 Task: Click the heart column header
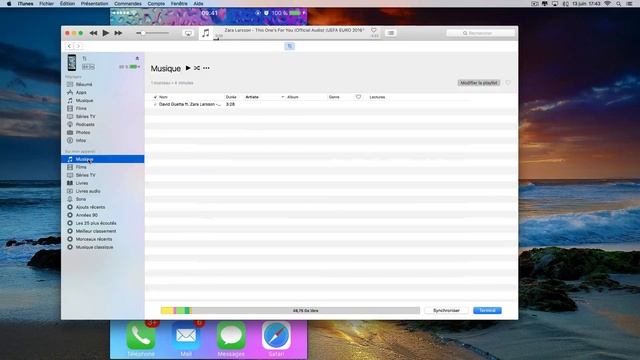[358, 97]
